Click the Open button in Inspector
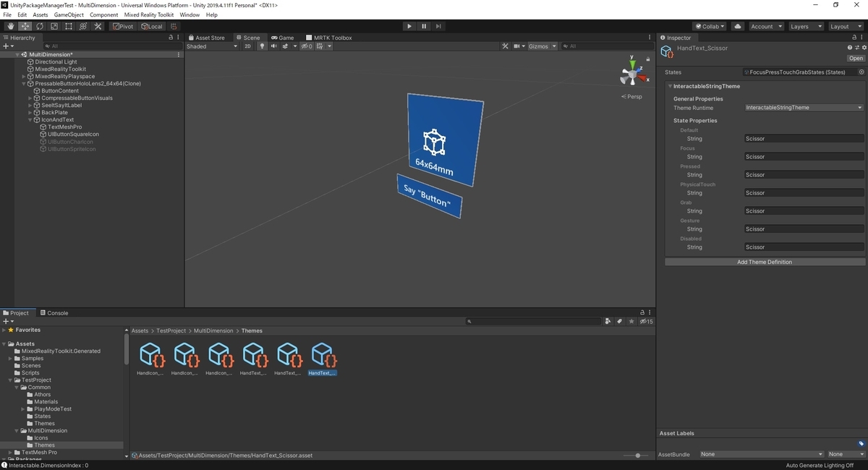 tap(856, 59)
